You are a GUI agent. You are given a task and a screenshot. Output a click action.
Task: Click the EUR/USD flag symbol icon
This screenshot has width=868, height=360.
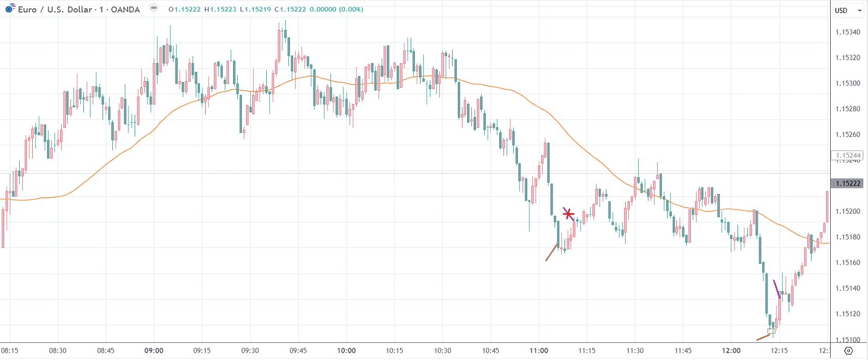pos(9,9)
